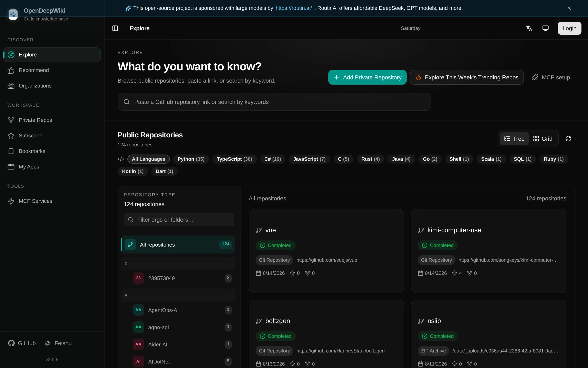This screenshot has width=588, height=368.
Task: Click the HannesStark/boltzgen GitHub URL
Action: [340, 351]
